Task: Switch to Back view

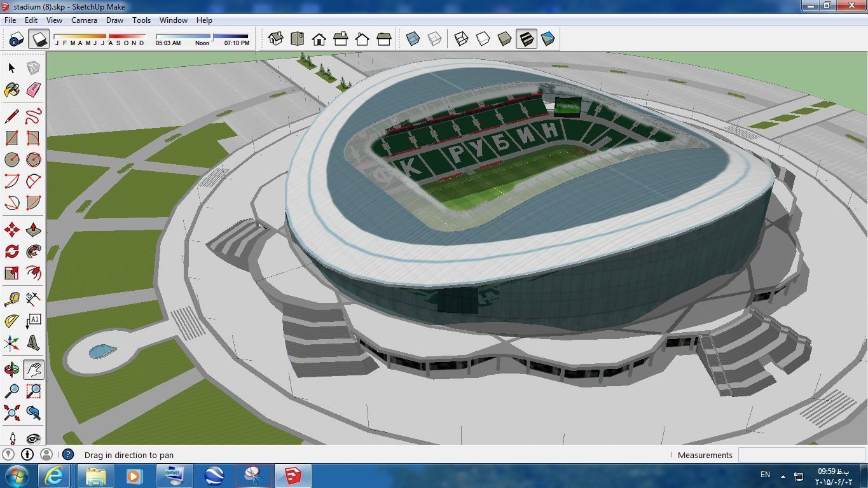Action: click(362, 39)
